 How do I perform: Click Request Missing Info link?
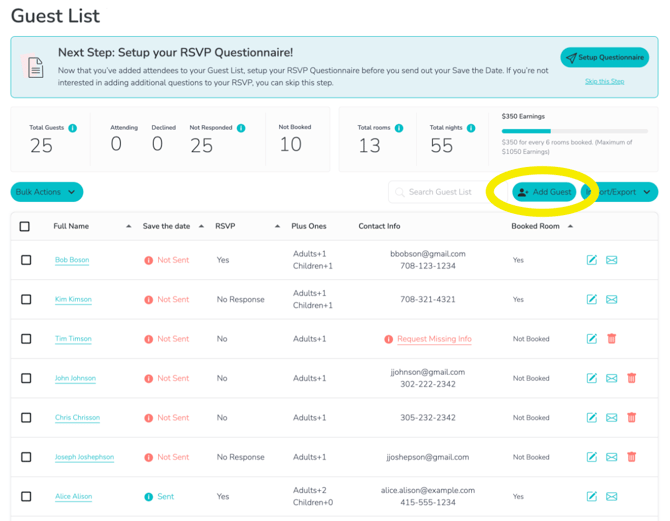tap(434, 339)
